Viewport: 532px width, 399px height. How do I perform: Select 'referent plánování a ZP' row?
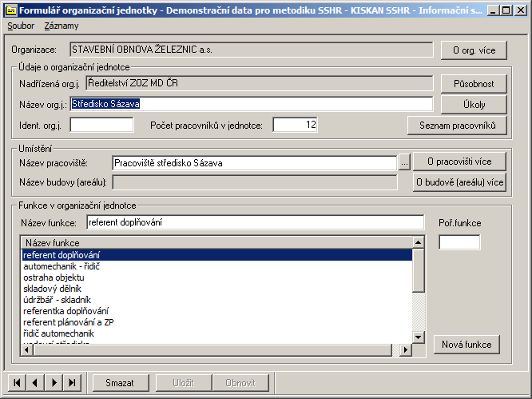pyautogui.click(x=217, y=322)
